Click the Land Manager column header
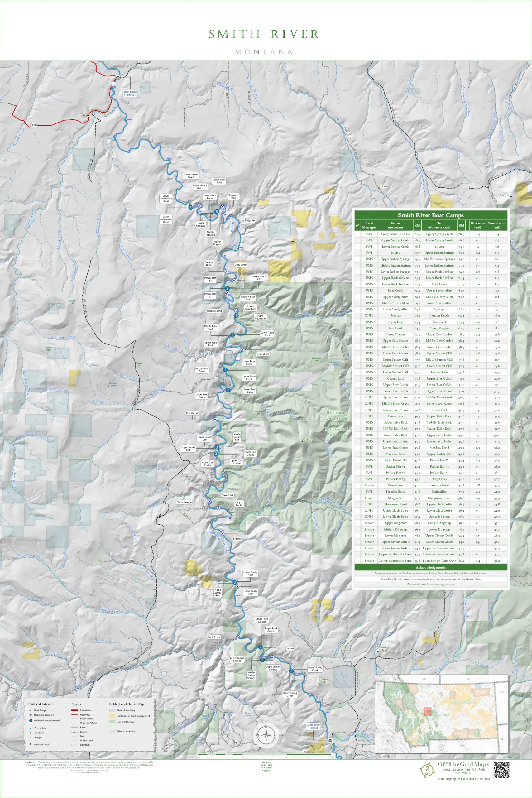532x798 pixels. pos(369,225)
